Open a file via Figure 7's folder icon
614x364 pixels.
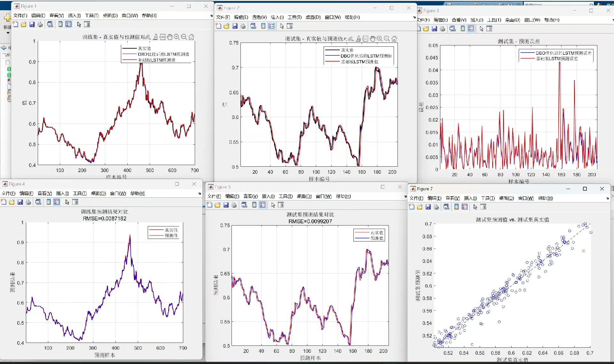tap(420, 207)
